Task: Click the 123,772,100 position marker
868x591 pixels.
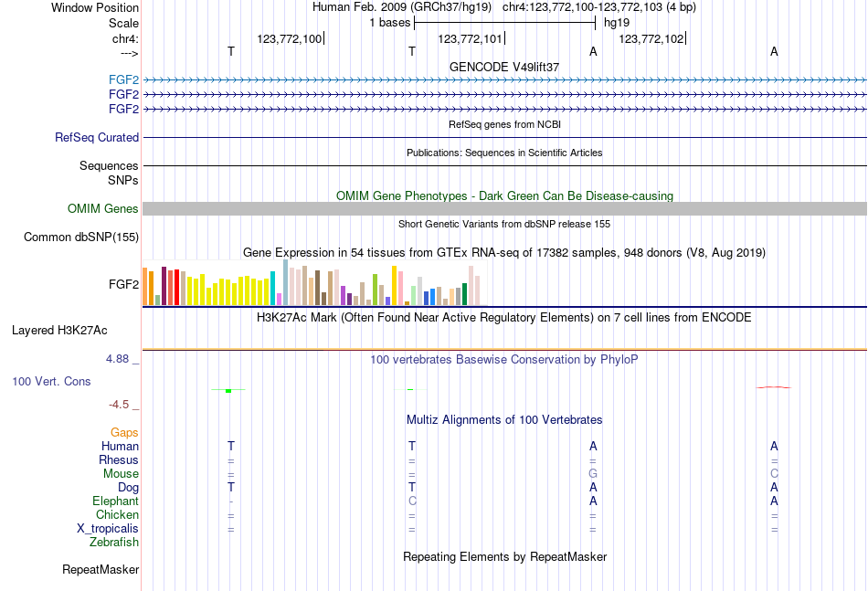Action: [x=290, y=38]
